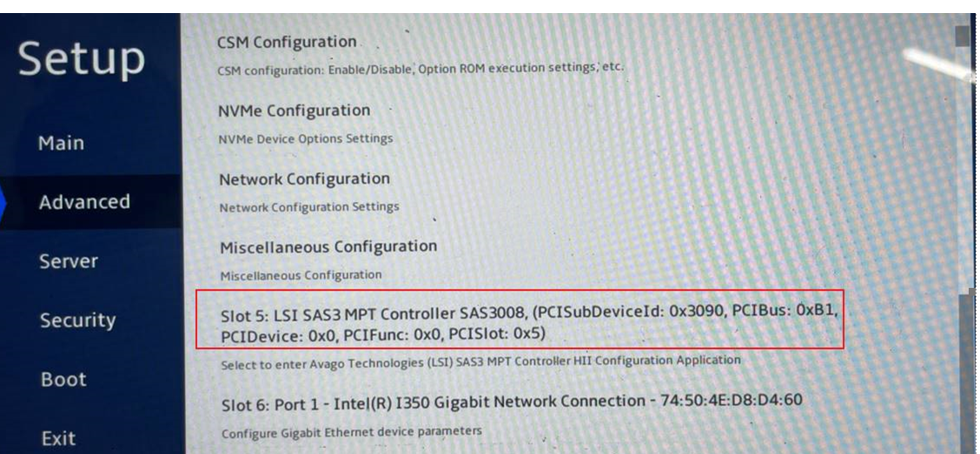Screen dimensions: 980x454
Task: Click Configure Gigabit Ethernet device parameters text
Action: click(x=352, y=431)
